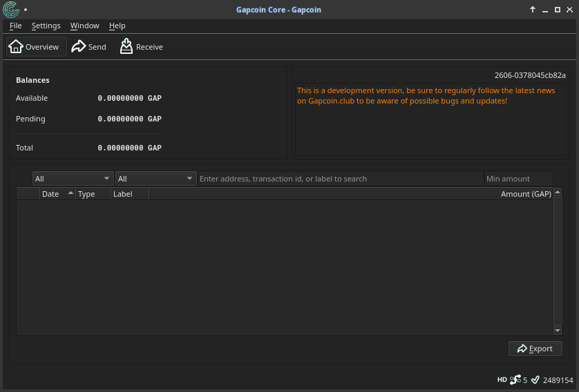Click the HD wallet status indicator

pos(502,380)
